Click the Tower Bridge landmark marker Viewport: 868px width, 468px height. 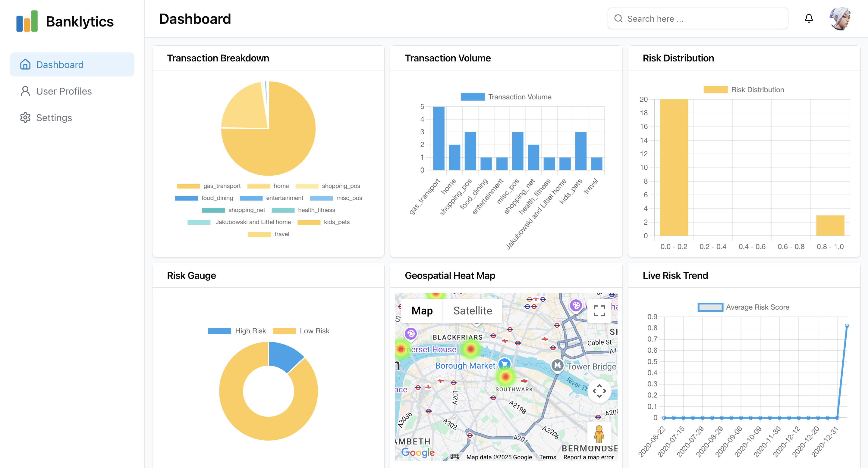click(x=557, y=365)
